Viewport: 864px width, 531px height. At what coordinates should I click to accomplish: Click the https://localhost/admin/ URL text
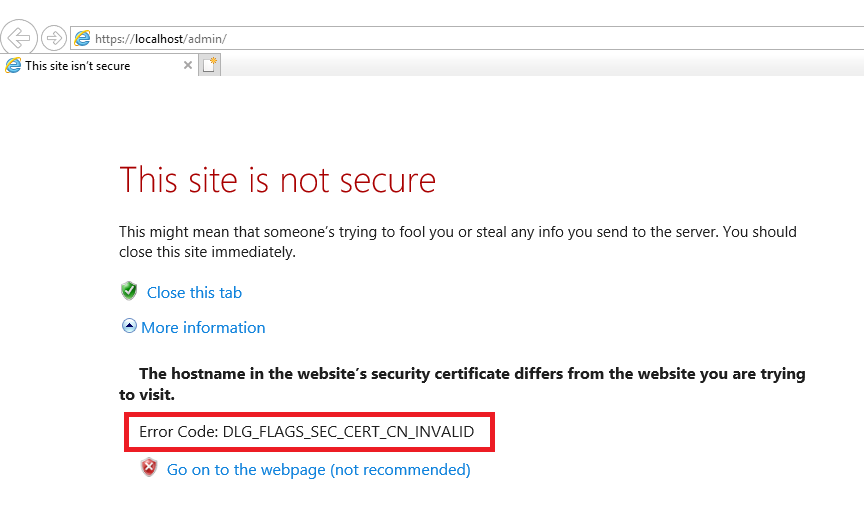160,39
